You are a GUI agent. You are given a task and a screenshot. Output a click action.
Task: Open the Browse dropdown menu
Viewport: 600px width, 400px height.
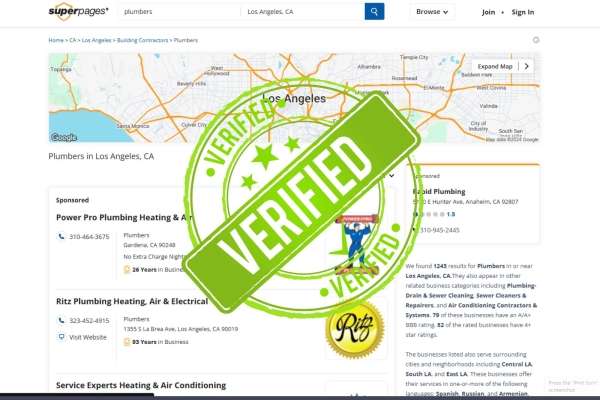click(432, 12)
